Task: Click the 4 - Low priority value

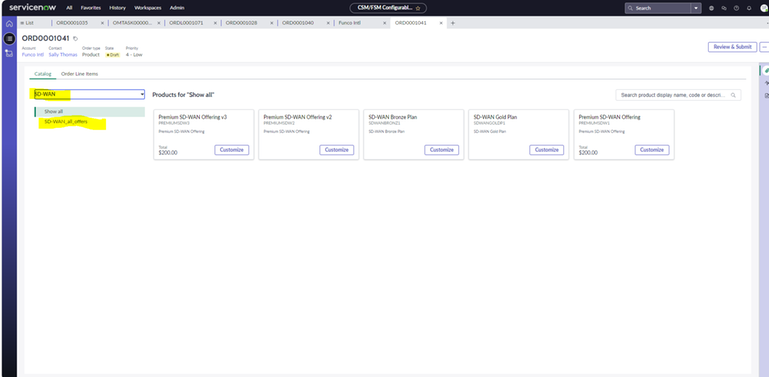Action: pos(134,54)
